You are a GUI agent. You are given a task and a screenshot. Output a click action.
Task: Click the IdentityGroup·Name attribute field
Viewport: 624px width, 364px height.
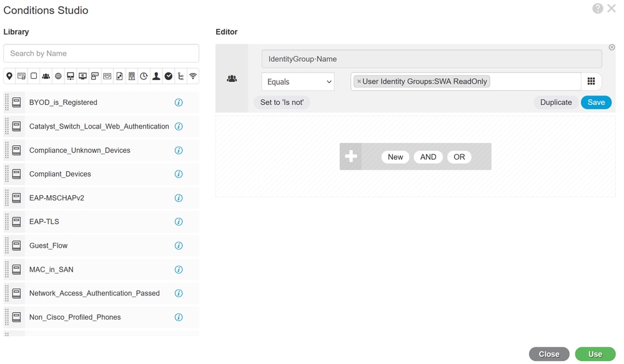(x=432, y=59)
